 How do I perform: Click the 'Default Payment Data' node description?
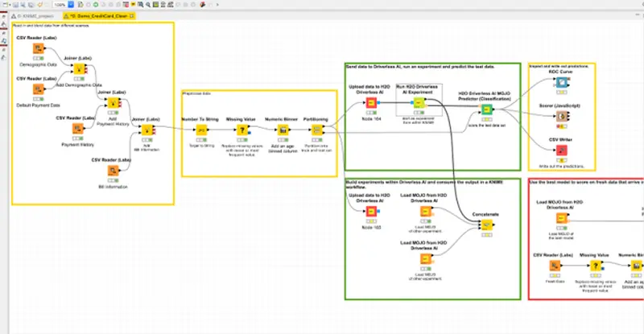point(38,105)
